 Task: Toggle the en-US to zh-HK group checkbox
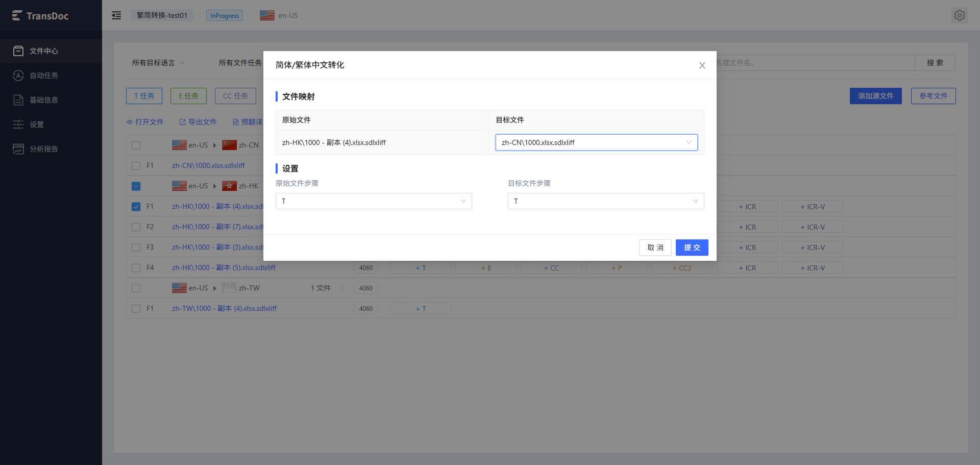136,186
